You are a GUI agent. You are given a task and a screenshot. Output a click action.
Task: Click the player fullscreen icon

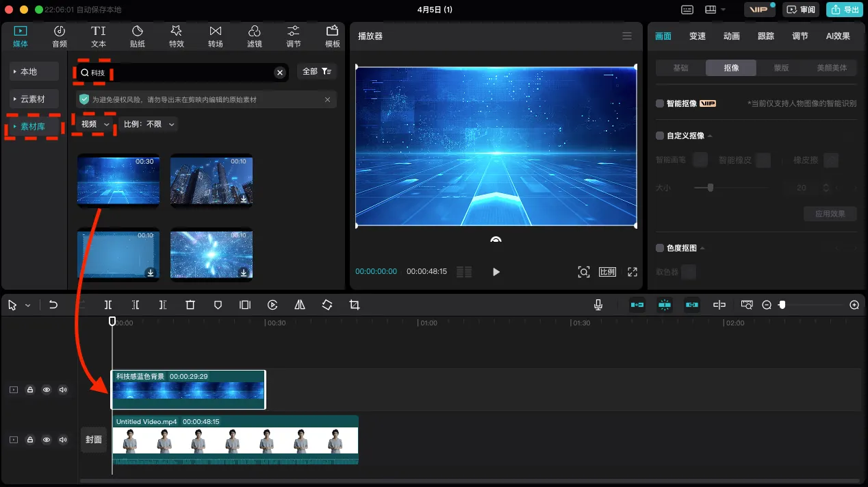[x=633, y=272]
